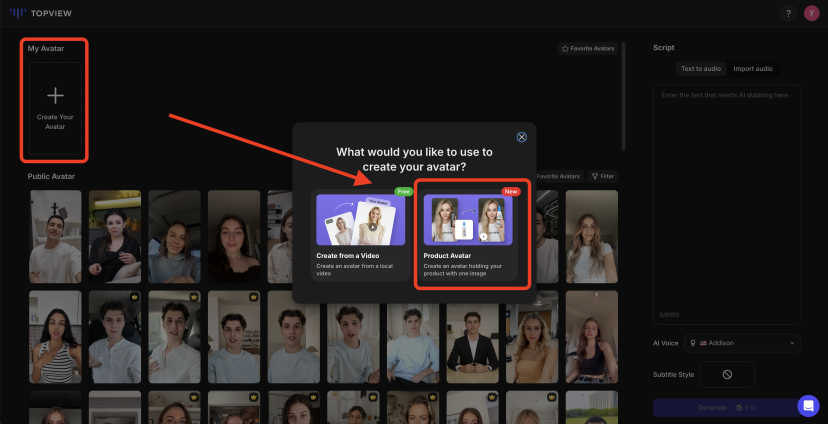Click the "Subtitle Style" label

click(673, 374)
